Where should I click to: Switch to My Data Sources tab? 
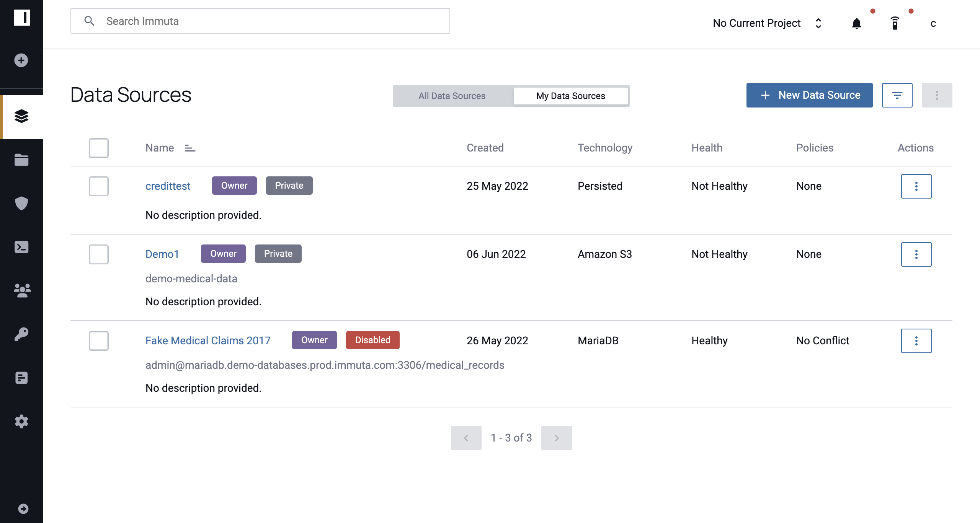click(x=570, y=95)
